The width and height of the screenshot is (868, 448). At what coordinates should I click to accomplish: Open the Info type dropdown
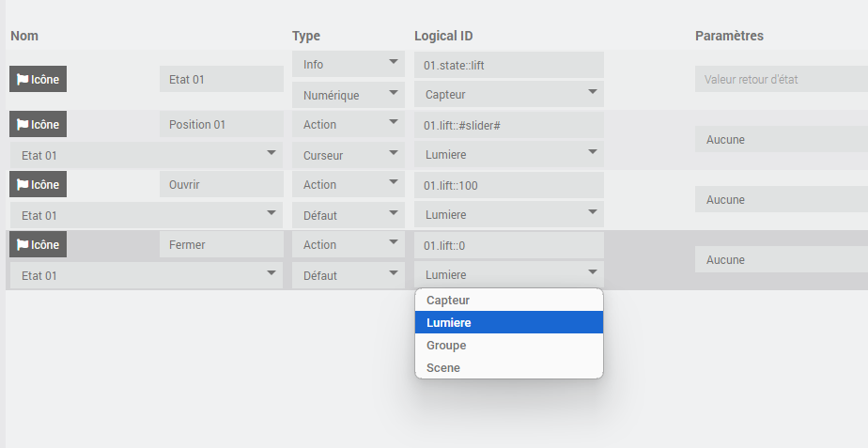[348, 65]
